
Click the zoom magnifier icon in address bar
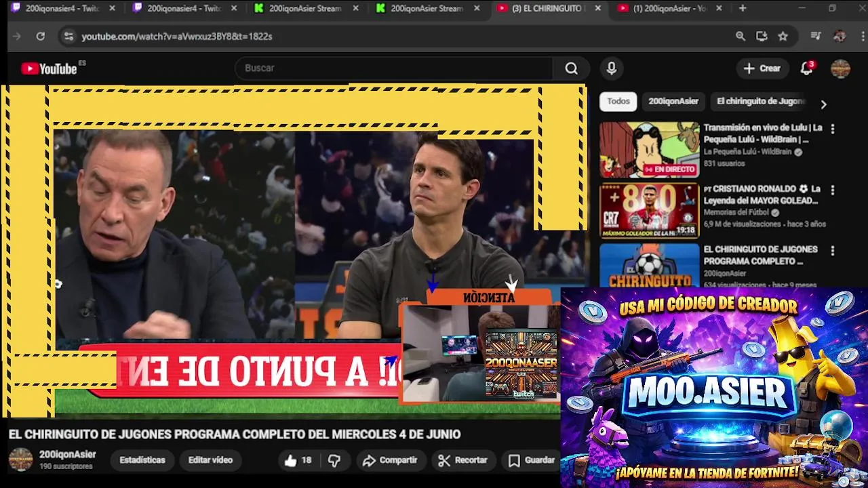[x=741, y=37]
